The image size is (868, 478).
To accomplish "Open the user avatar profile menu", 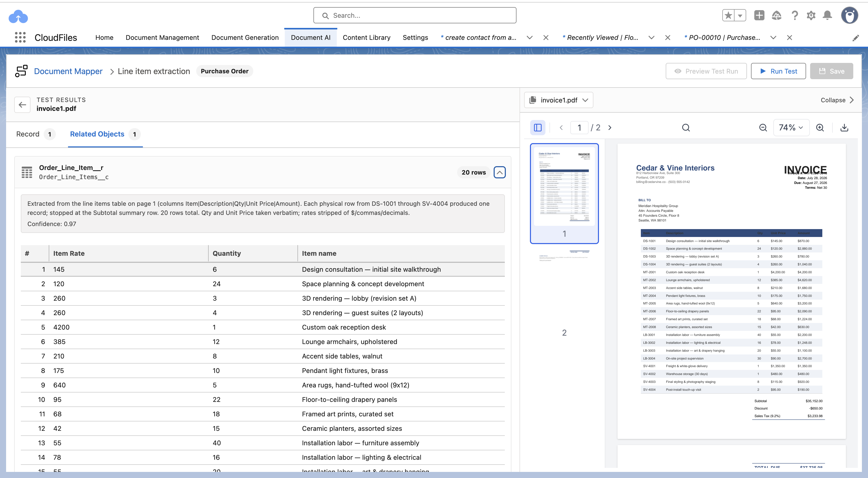I will [849, 15].
